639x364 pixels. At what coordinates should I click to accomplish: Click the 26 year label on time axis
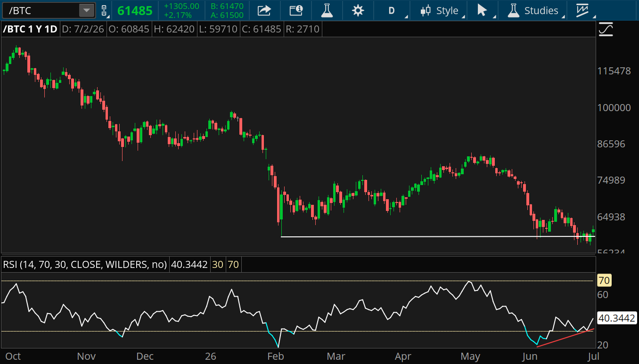point(211,356)
